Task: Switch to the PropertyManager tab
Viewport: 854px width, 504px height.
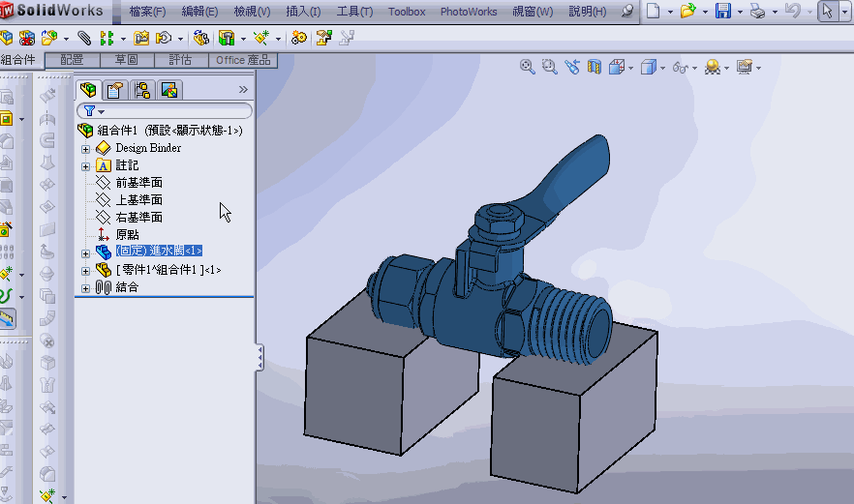Action: coord(114,90)
